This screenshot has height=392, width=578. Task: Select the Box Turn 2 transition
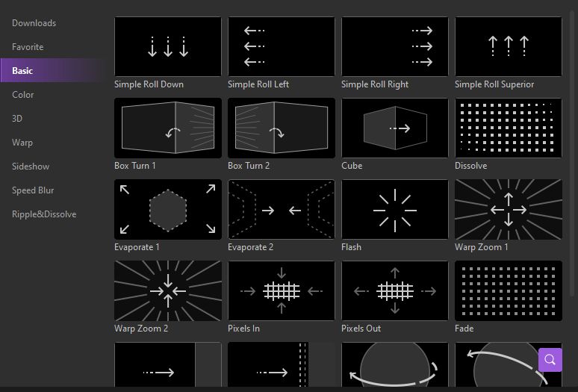(x=282, y=128)
